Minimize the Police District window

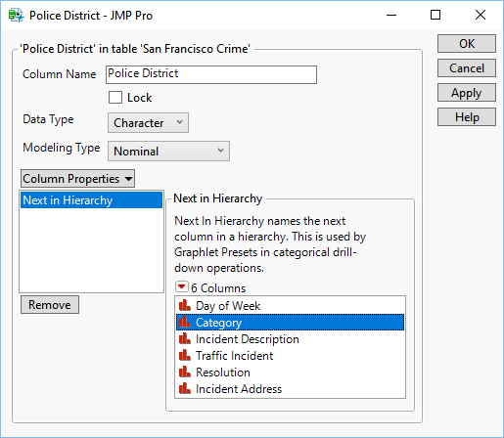coord(391,15)
